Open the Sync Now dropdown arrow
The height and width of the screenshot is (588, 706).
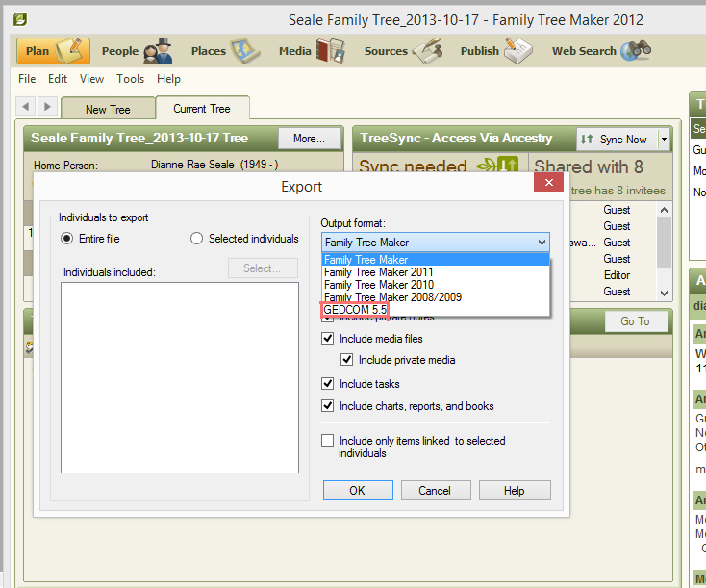pyautogui.click(x=664, y=140)
